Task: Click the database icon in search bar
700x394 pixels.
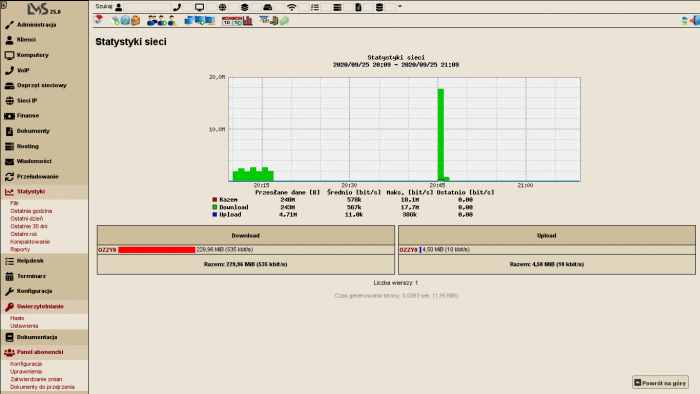Action: click(x=379, y=7)
